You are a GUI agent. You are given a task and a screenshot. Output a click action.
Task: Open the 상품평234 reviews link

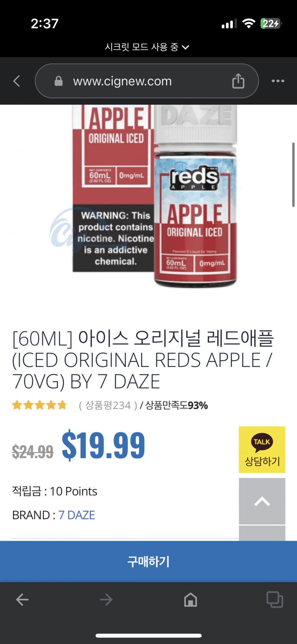coord(108,405)
